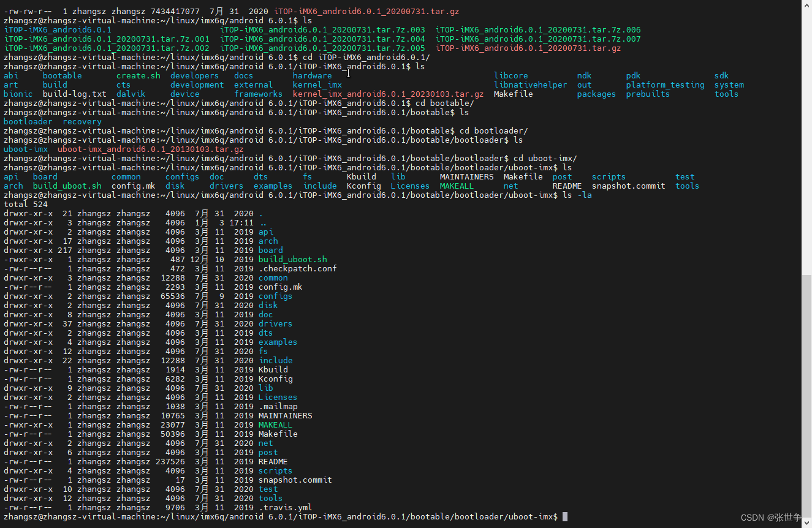Click time '17:11' in the '..' row
The height and width of the screenshot is (528, 812).
pyautogui.click(x=241, y=223)
